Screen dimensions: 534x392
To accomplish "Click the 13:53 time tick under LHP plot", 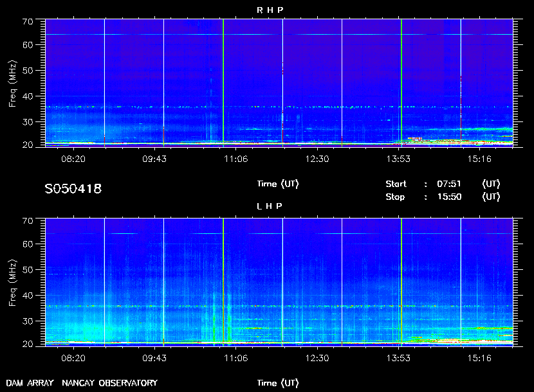I will [x=398, y=359].
